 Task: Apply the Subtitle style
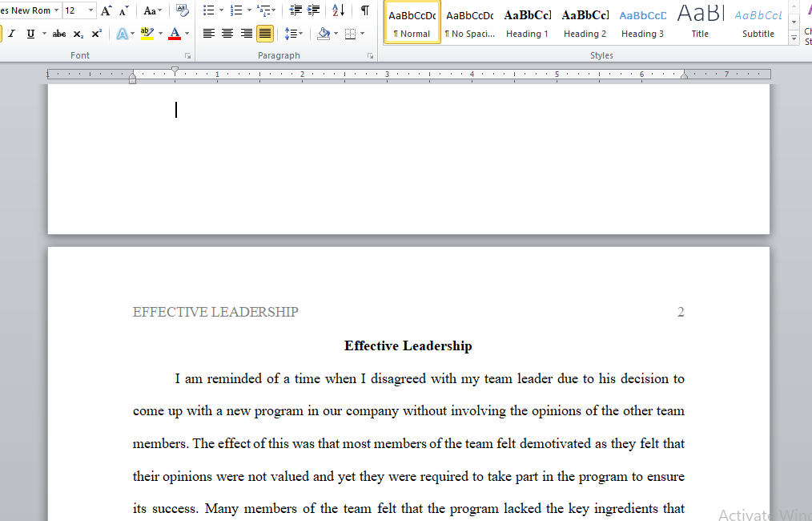pyautogui.click(x=758, y=22)
